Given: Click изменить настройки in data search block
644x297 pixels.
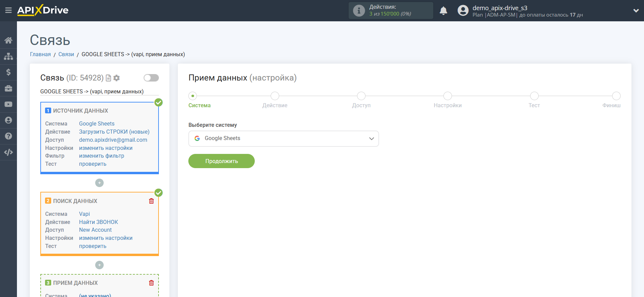Looking at the screenshot, I should pyautogui.click(x=106, y=238).
